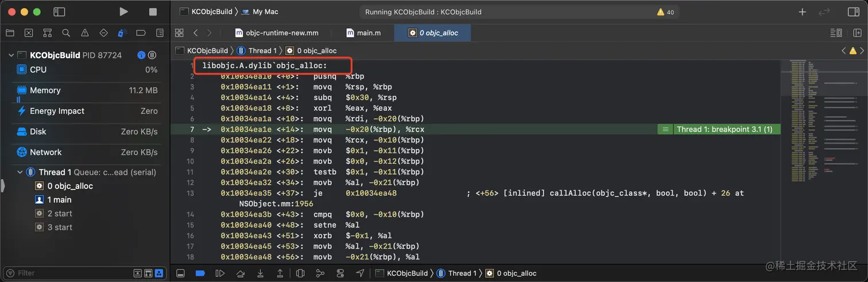Select the 0 objc_alloc editor tab

pos(433,33)
